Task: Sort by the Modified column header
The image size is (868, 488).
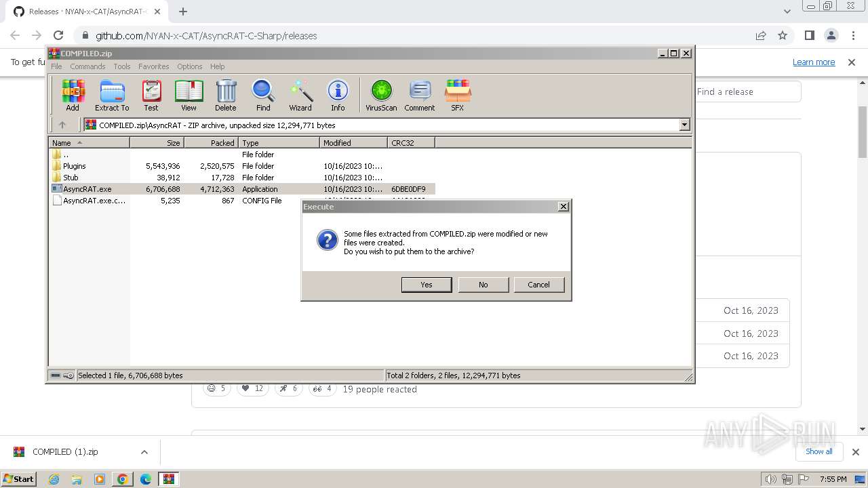Action: point(353,142)
